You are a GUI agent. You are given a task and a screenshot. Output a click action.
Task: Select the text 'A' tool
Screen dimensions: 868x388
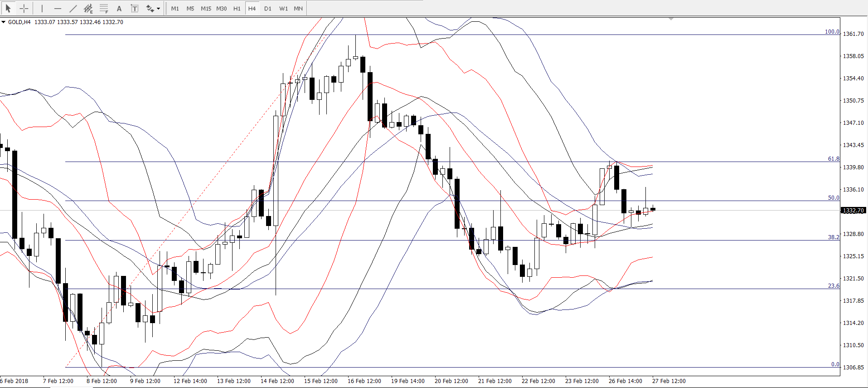tap(119, 8)
